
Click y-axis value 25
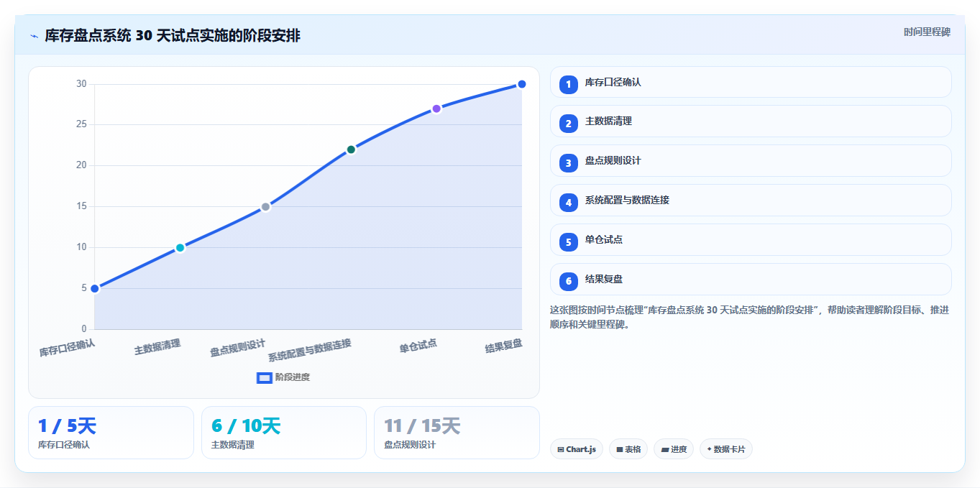[x=81, y=124]
